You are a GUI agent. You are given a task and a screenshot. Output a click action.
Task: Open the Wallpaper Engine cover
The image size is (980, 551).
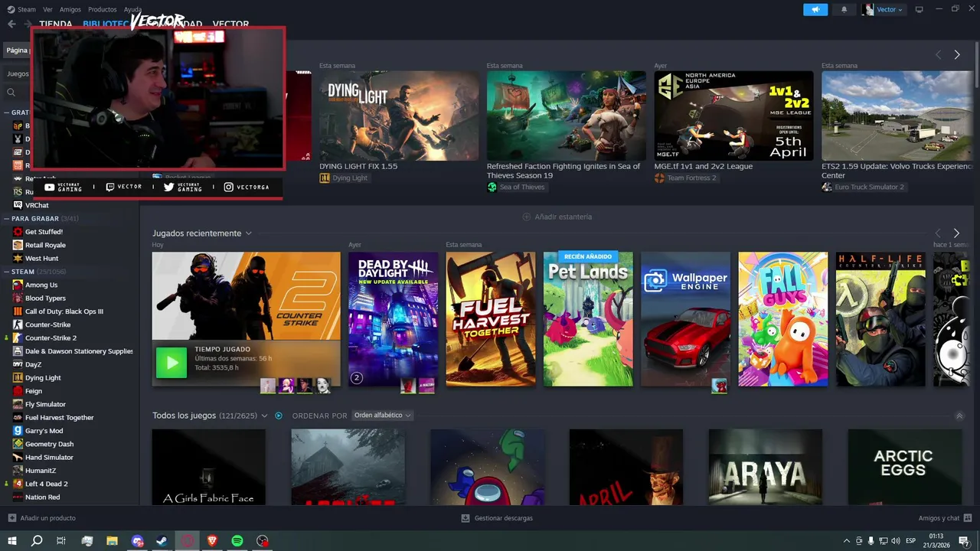point(685,319)
